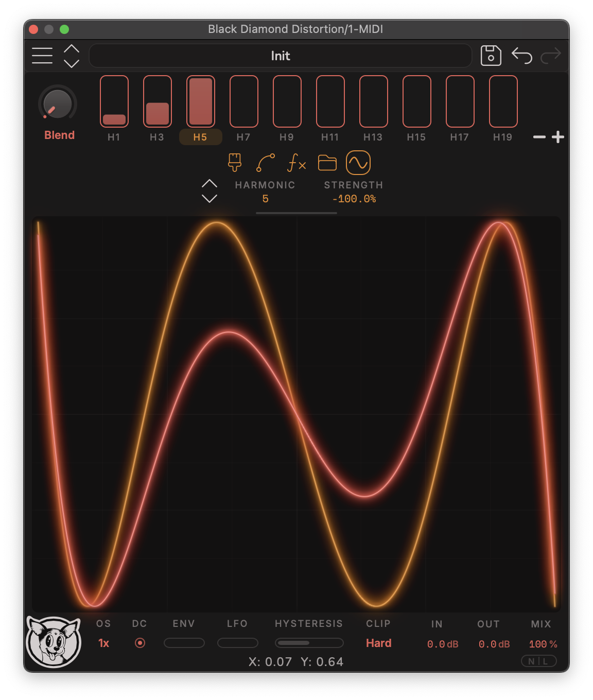Click the OUT gain value 0.0 dB

[494, 644]
